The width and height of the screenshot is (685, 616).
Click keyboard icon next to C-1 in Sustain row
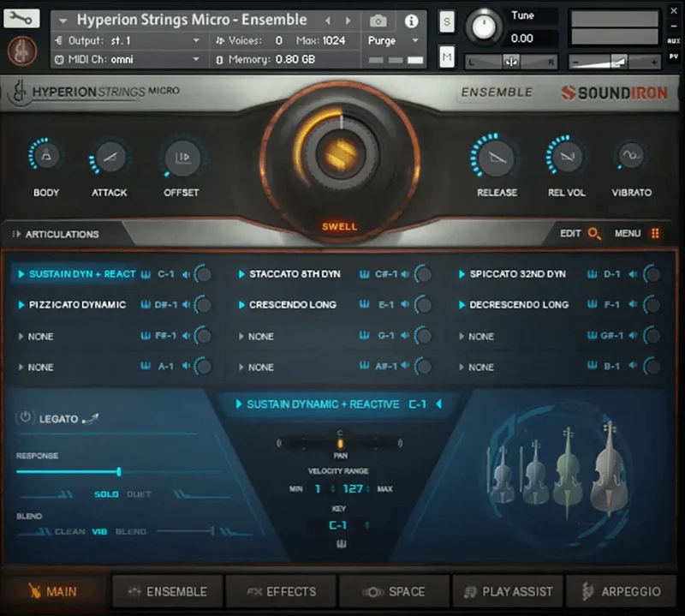click(x=146, y=274)
